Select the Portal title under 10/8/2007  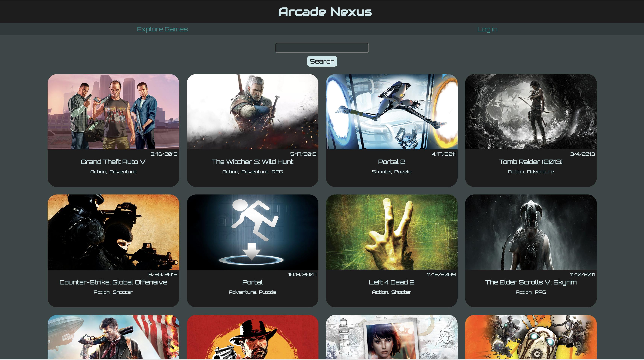[252, 282]
